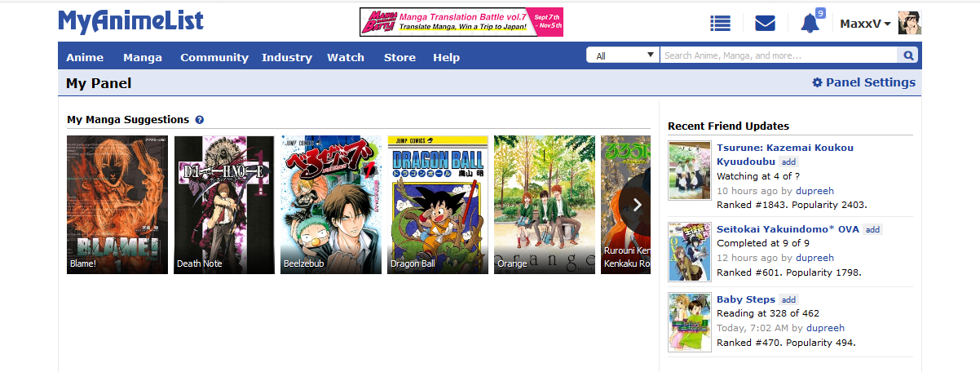Click the MaxxV profile avatar image
This screenshot has width=980, height=372.
point(909,23)
